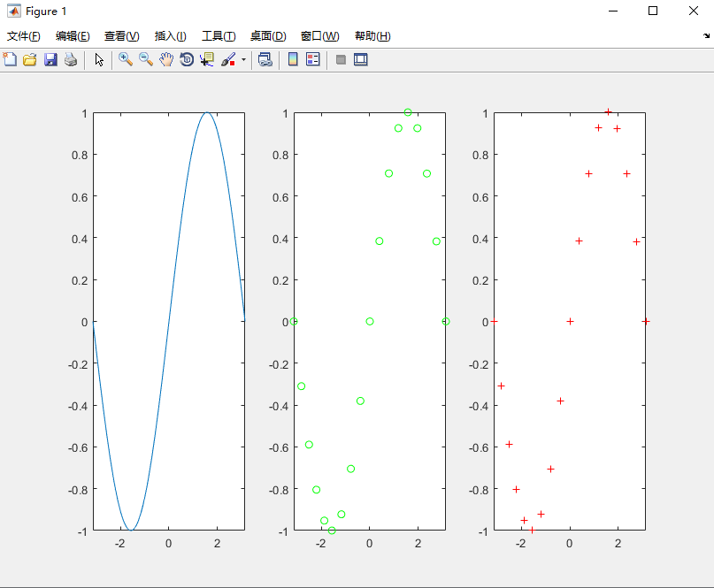Screen dimensions: 714x588
Task: Save the current figure
Action: click(50, 59)
